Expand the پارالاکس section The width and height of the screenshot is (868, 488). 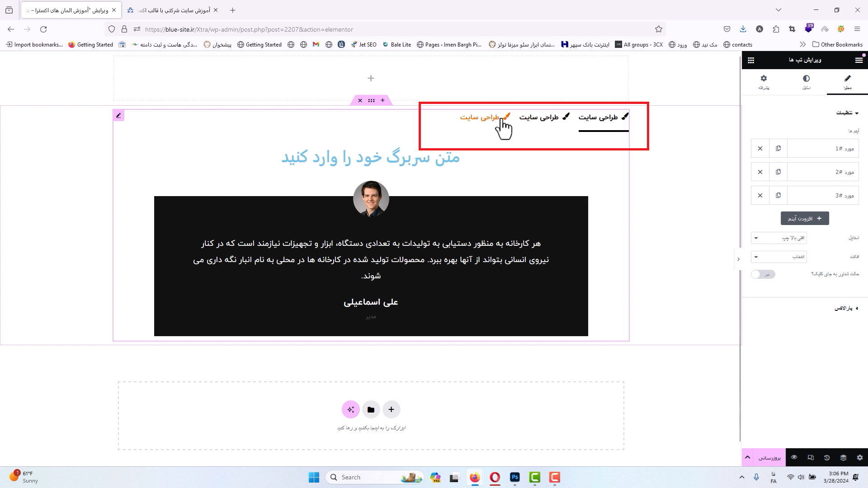(846, 308)
